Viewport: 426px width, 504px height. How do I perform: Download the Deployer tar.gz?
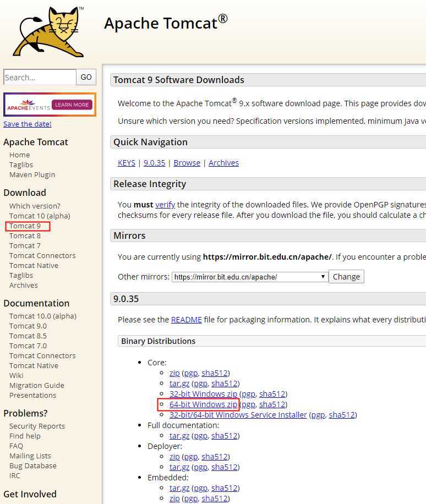click(179, 467)
